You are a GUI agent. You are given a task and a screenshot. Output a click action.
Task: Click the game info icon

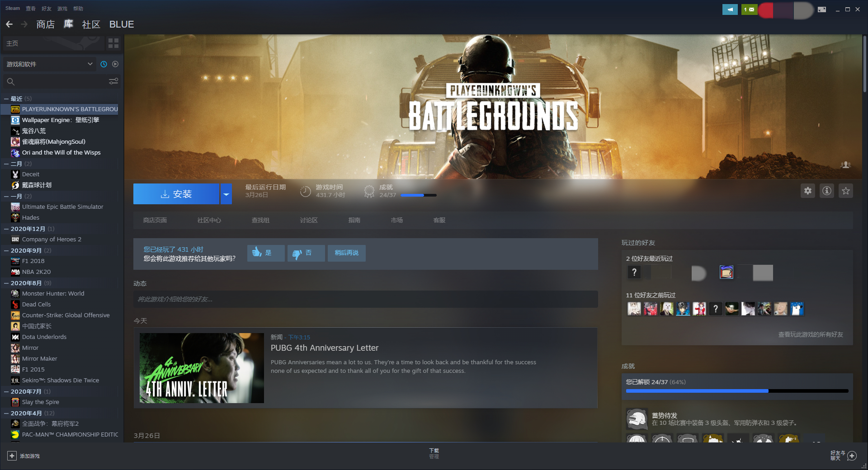click(x=826, y=191)
